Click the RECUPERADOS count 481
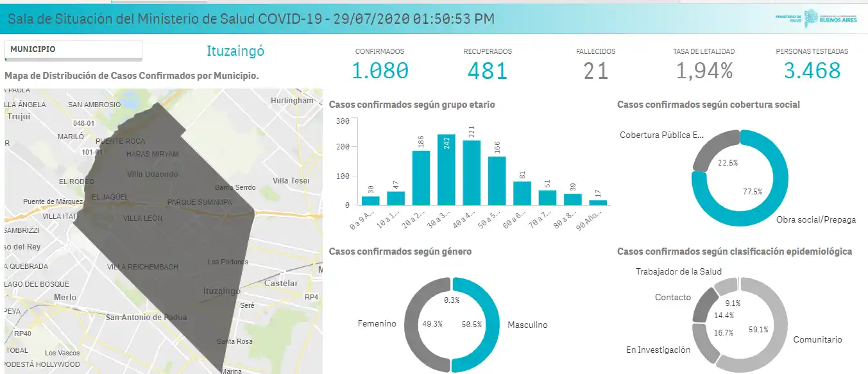868x374 pixels. click(x=488, y=71)
